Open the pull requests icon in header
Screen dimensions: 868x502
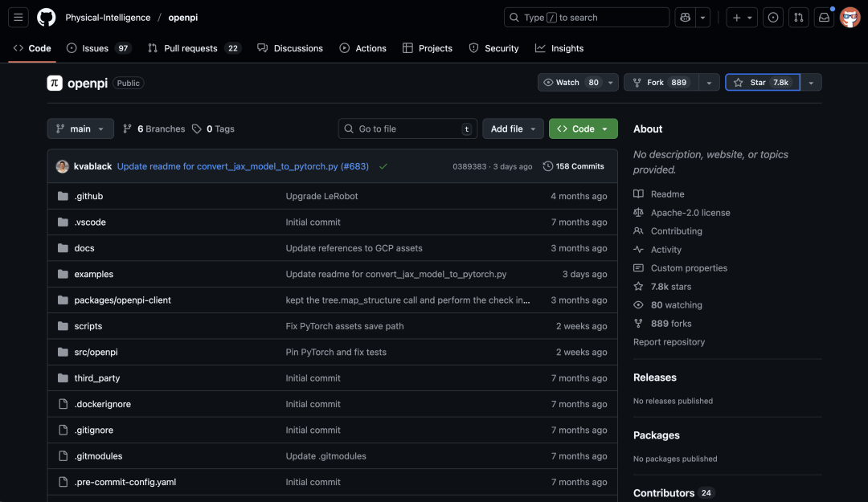tap(799, 18)
